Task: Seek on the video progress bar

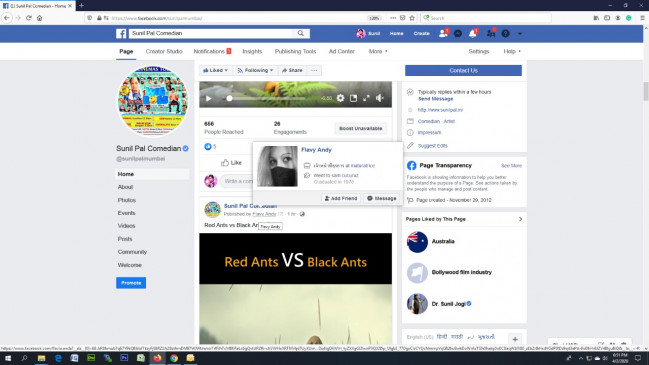Action: 267,98
